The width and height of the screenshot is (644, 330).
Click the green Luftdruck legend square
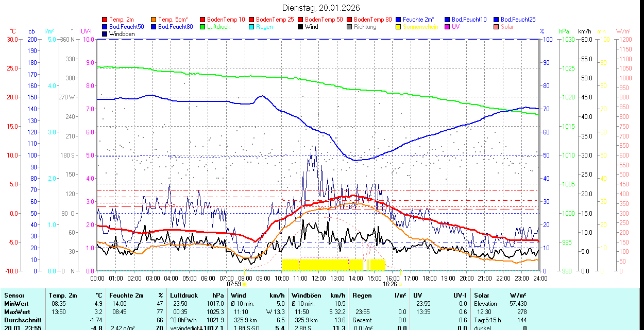pos(203,27)
